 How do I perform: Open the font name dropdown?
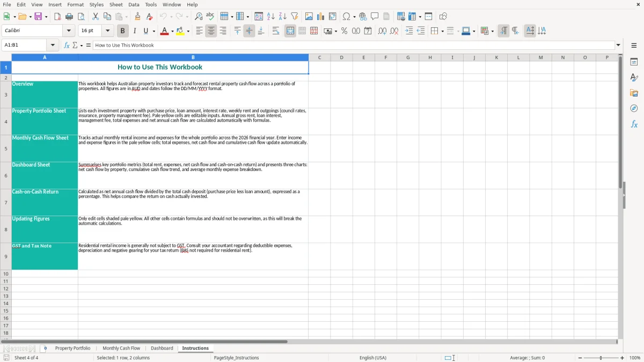(69, 31)
